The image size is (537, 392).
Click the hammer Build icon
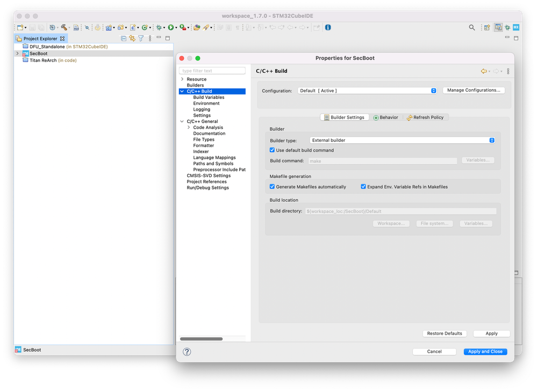(64, 27)
